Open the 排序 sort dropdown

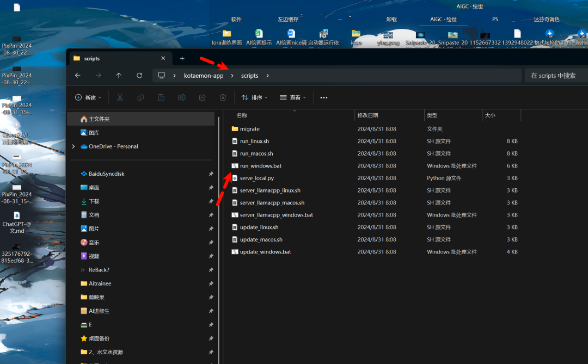[255, 97]
